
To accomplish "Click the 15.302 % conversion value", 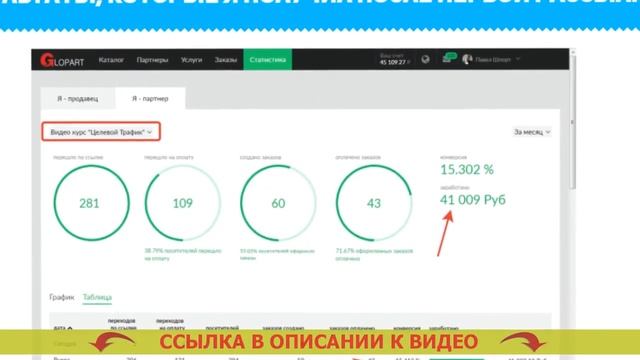I will click(467, 169).
